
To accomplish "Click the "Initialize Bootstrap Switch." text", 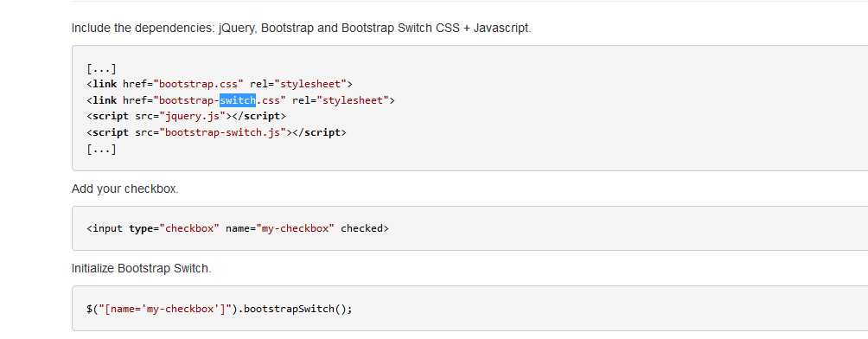I will click(x=141, y=269).
